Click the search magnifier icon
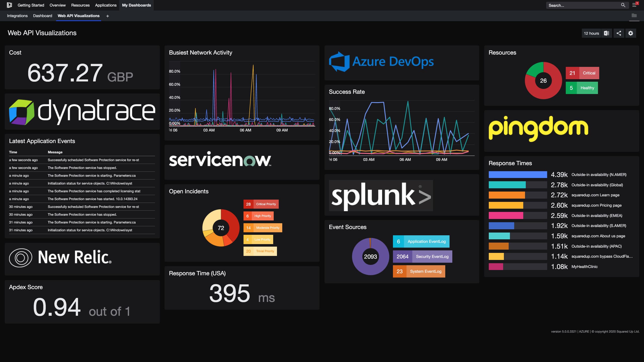This screenshot has height=362, width=644. [623, 5]
